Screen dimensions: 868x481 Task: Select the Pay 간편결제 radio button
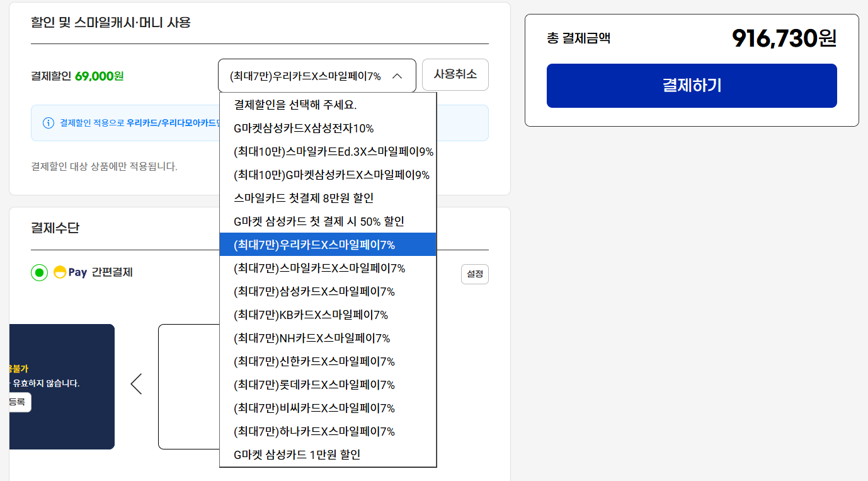point(39,272)
